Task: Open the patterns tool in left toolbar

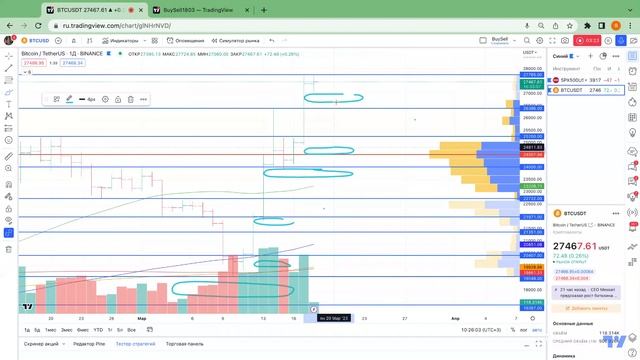Action: pyautogui.click(x=9, y=116)
